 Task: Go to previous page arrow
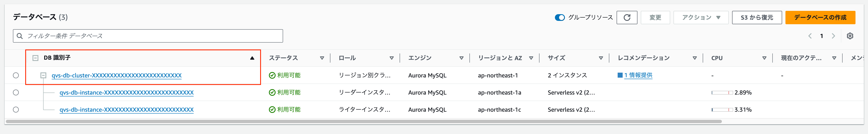point(810,36)
